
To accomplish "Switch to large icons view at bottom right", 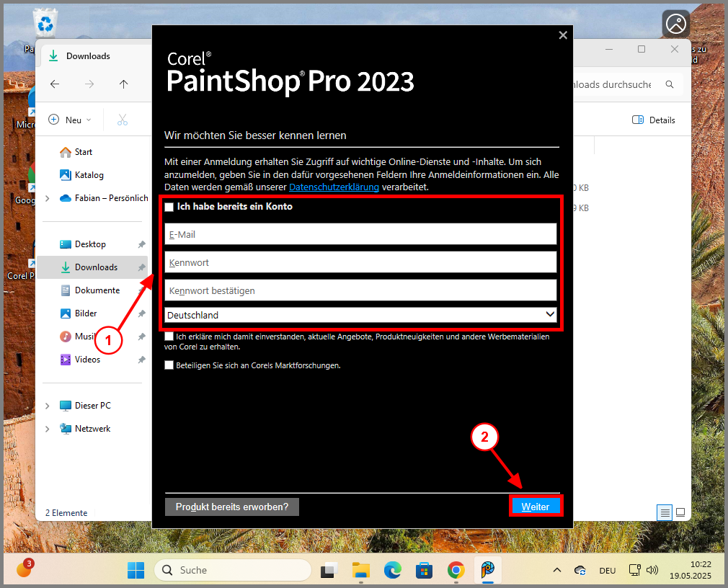I will [680, 512].
